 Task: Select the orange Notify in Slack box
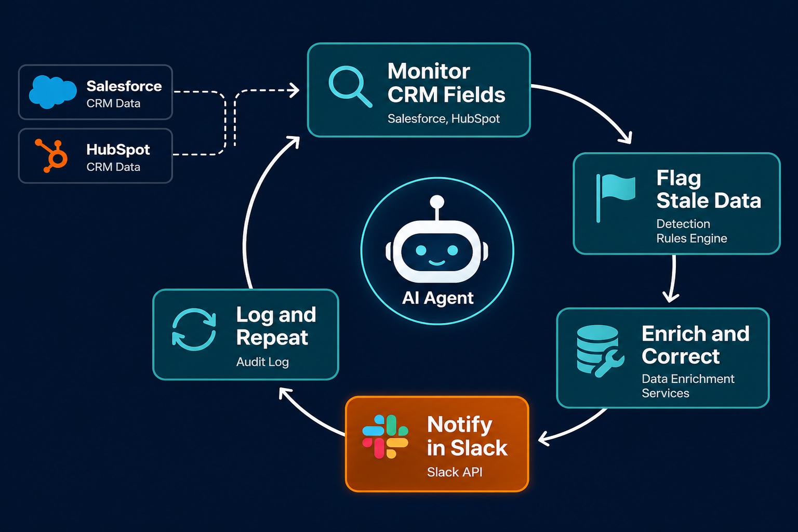tap(437, 444)
